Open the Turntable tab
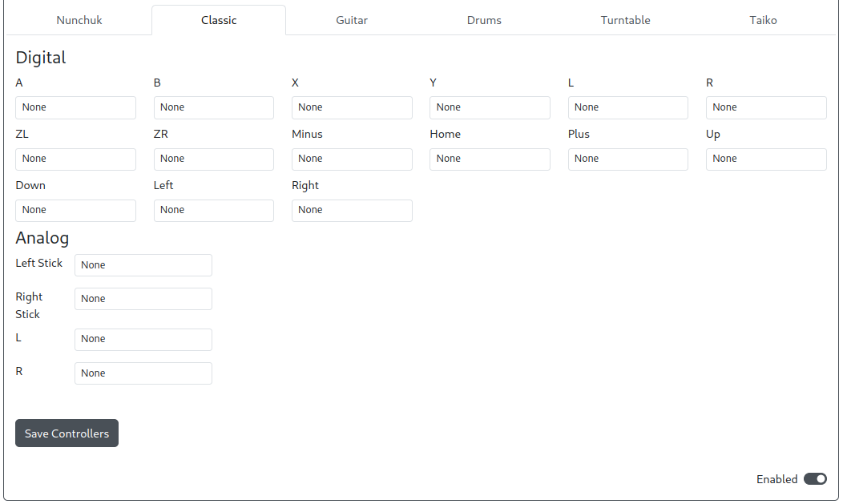The image size is (843, 504). pos(625,20)
